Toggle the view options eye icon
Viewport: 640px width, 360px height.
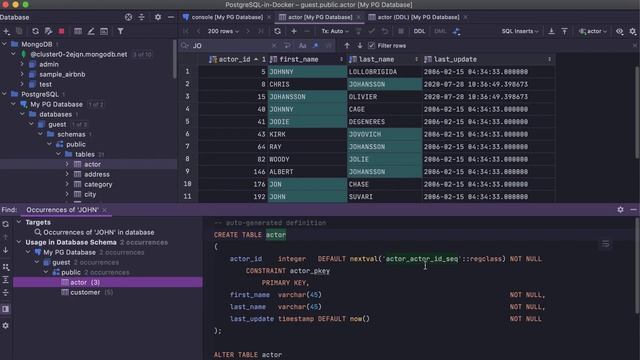[x=620, y=31]
